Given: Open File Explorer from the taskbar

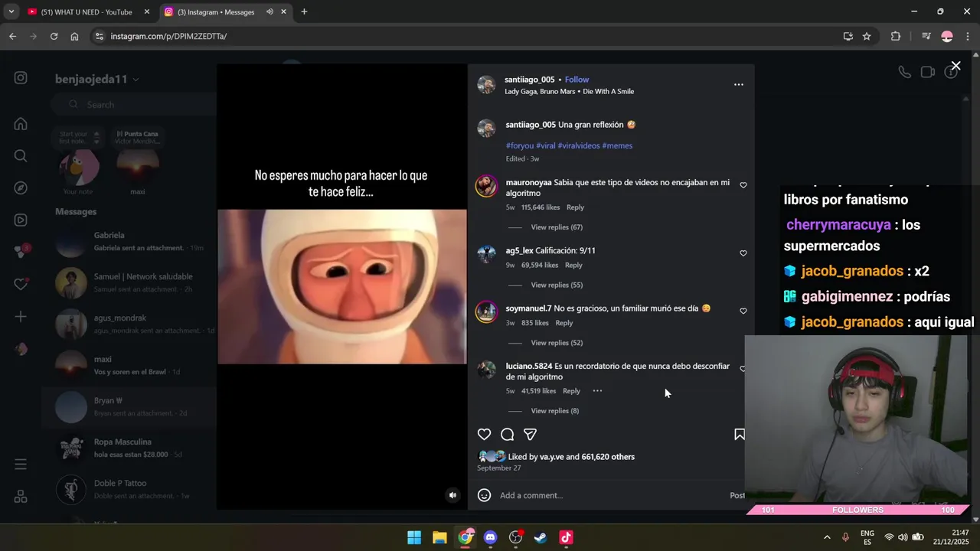Looking at the screenshot, I should coord(439,537).
